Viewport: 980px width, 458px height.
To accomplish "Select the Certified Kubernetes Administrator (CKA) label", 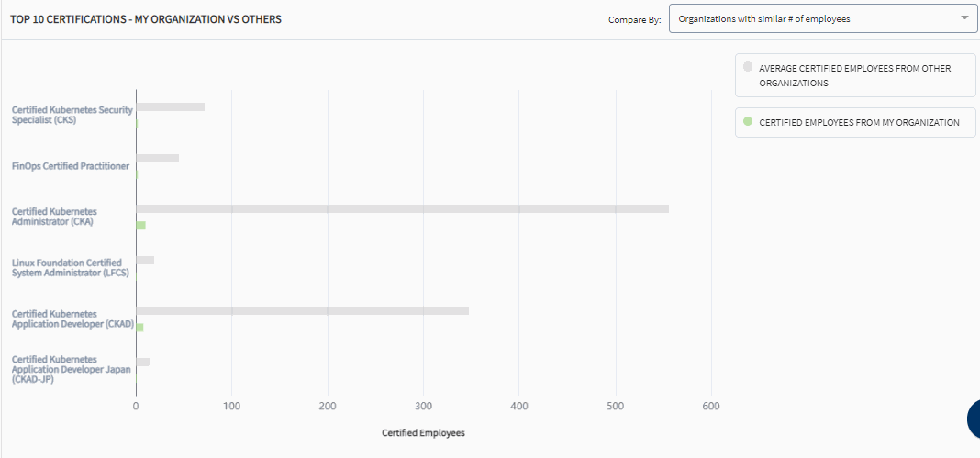I will [x=54, y=217].
